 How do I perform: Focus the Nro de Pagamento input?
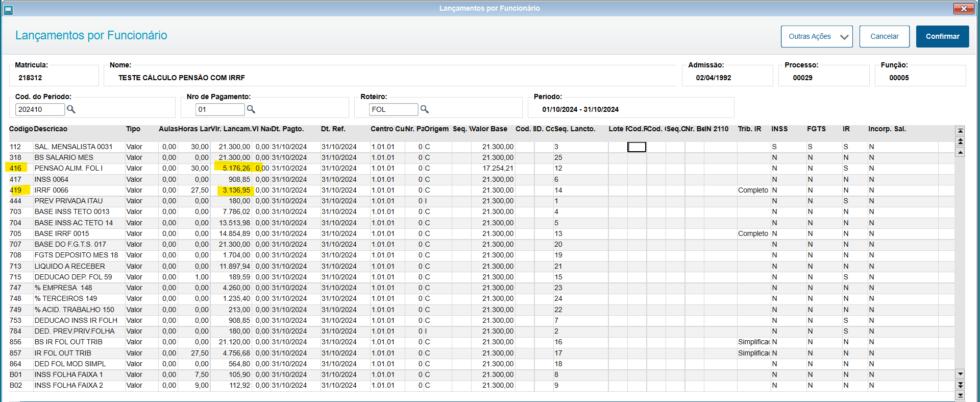click(x=220, y=109)
